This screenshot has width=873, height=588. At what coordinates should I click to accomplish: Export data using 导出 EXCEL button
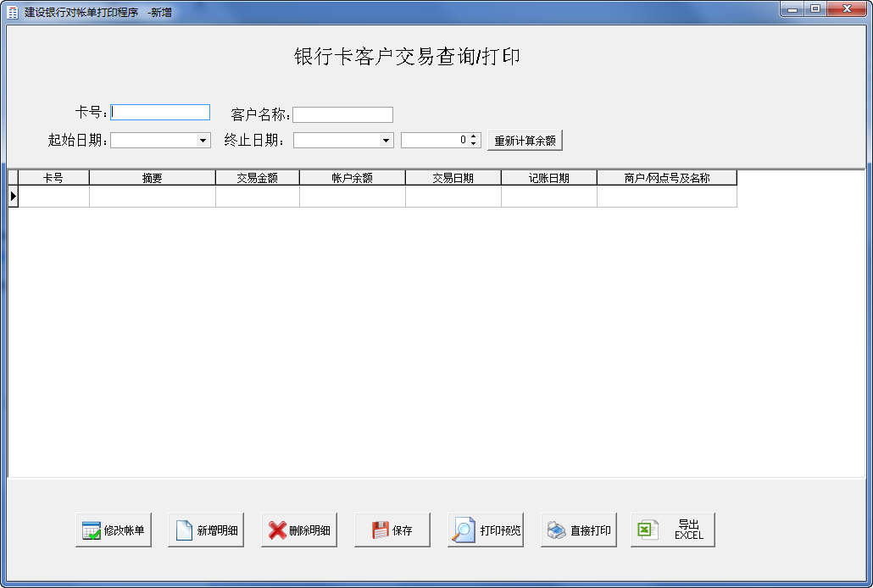[673, 530]
